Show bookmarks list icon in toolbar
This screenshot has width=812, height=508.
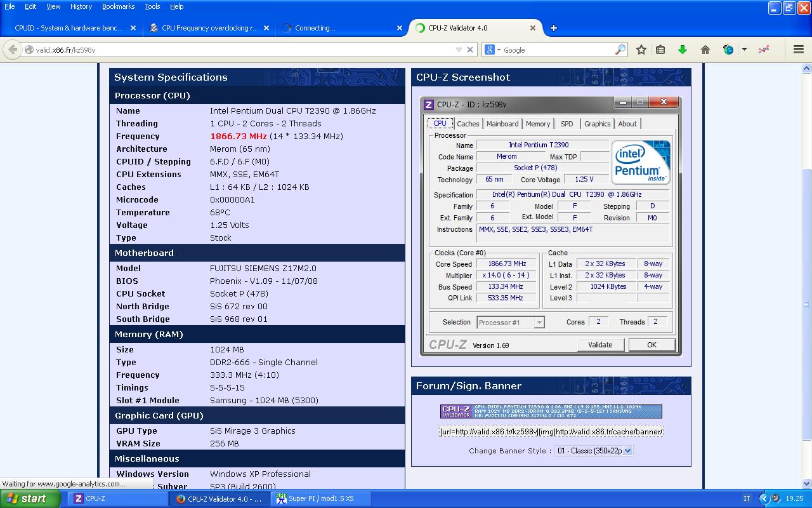[660, 50]
